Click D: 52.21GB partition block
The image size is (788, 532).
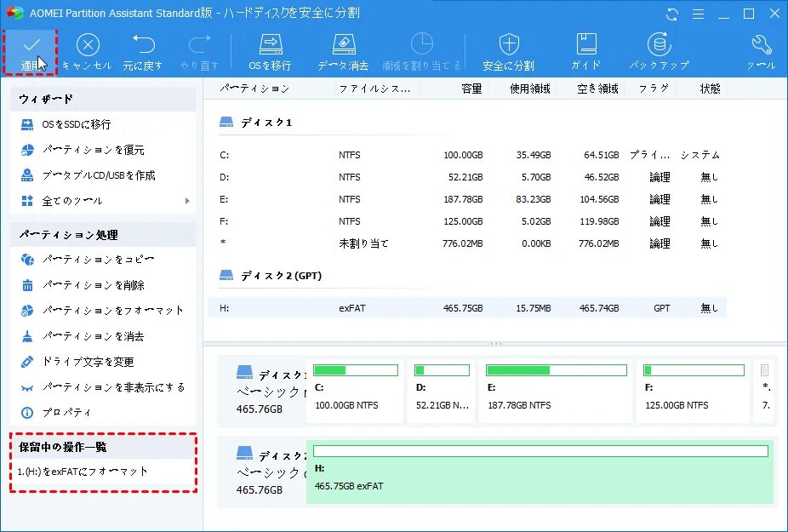click(x=441, y=391)
